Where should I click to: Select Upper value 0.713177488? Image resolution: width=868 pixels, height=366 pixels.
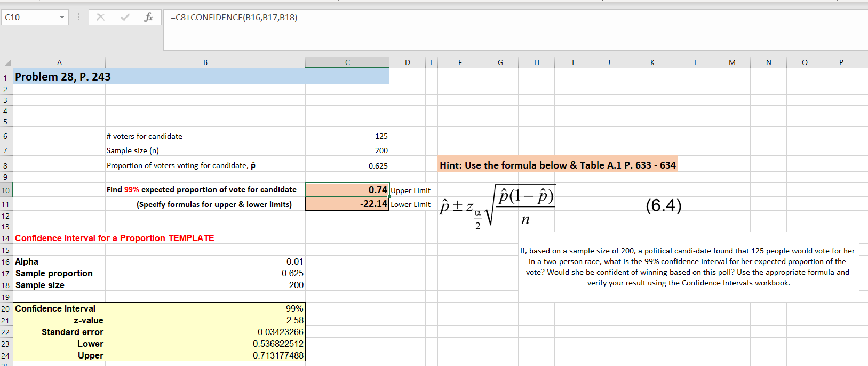point(205,355)
